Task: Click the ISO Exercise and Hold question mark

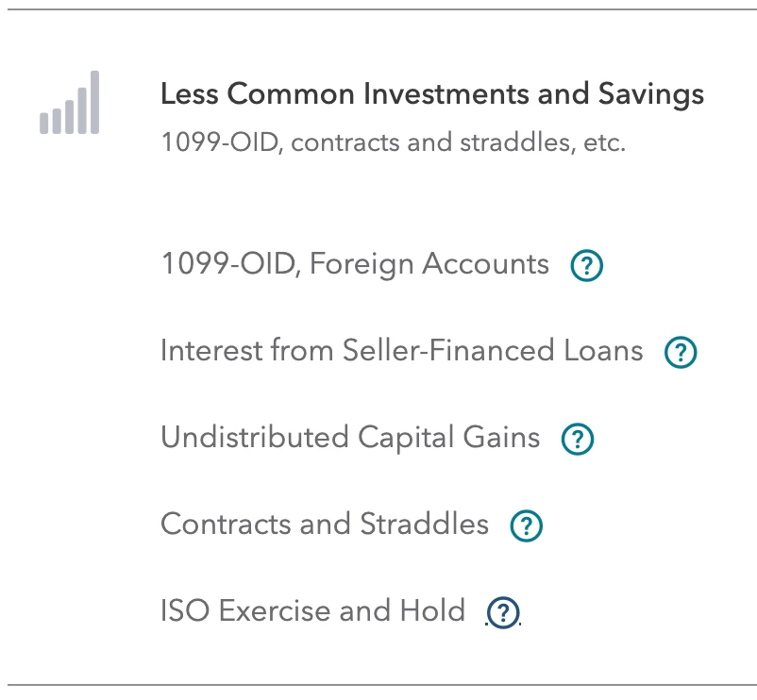Action: 503,612
